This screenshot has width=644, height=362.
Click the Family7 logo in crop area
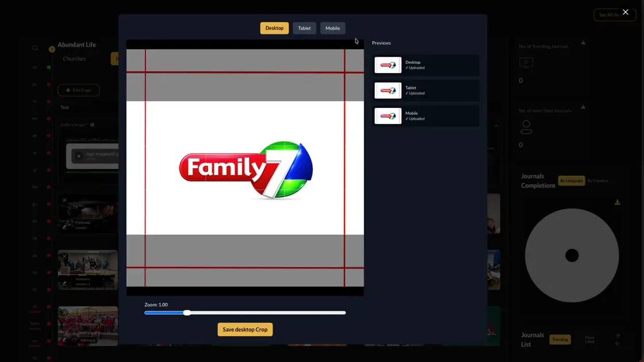click(246, 170)
